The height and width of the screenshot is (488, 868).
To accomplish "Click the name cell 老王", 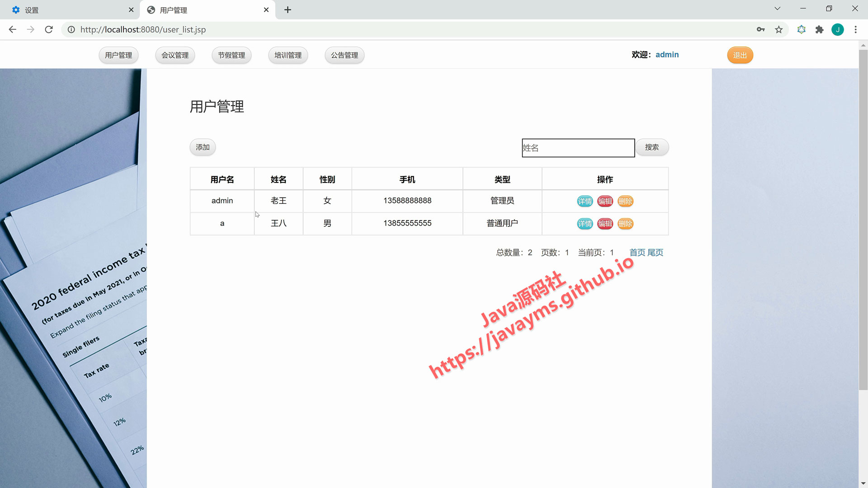I will pyautogui.click(x=278, y=201).
